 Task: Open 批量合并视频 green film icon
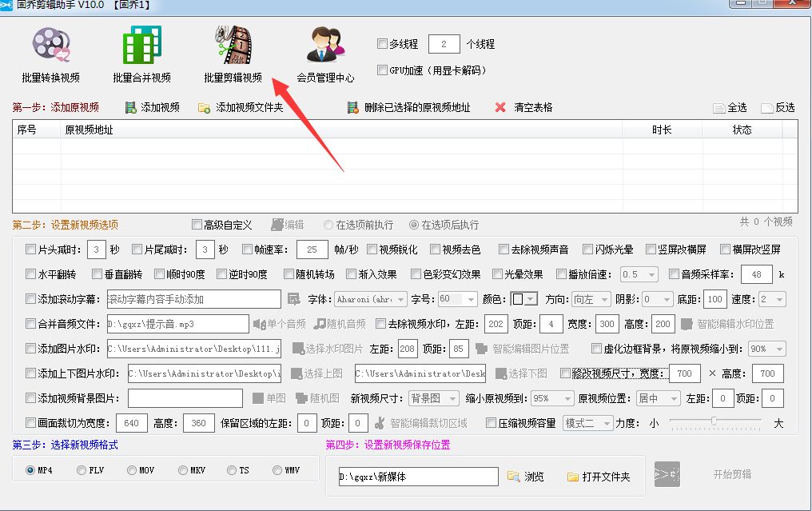[x=142, y=45]
